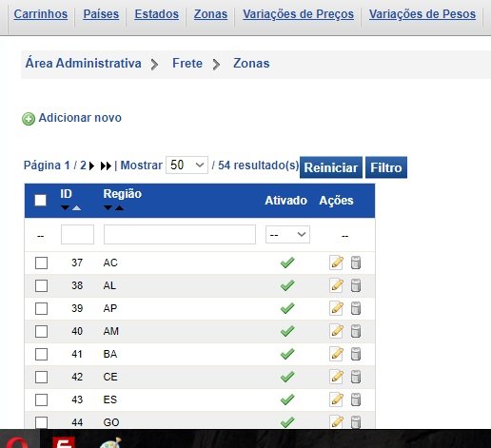The image size is (491, 448).
Task: Click the Filtro button
Action: (386, 167)
